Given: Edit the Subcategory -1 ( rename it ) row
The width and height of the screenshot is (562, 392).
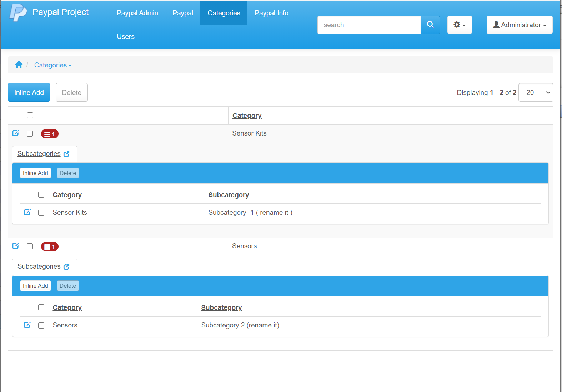Looking at the screenshot, I should [x=27, y=212].
